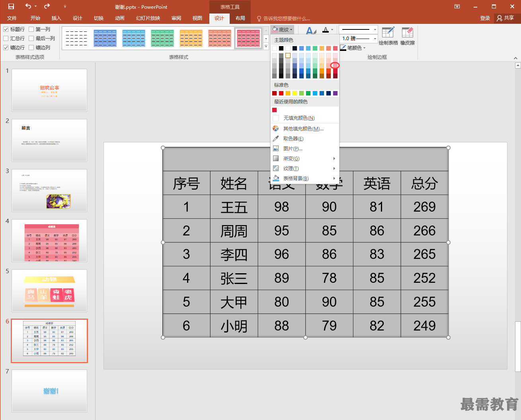The width and height of the screenshot is (521, 420).
Task: Expand the table styles gallery more arrow
Action: coord(266,47)
